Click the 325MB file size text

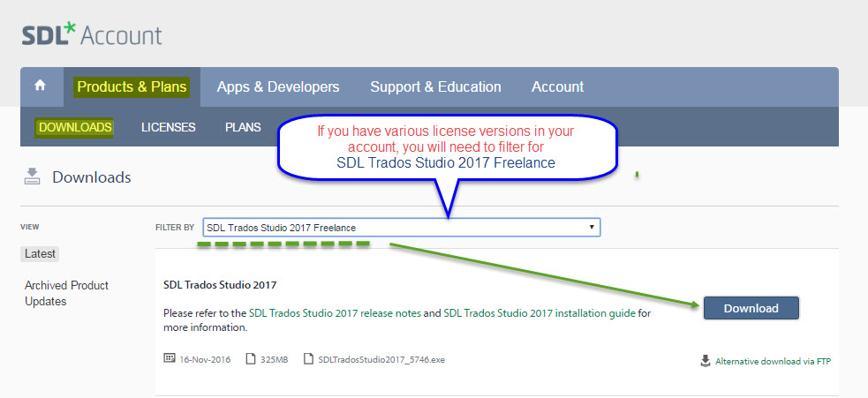pos(274,360)
